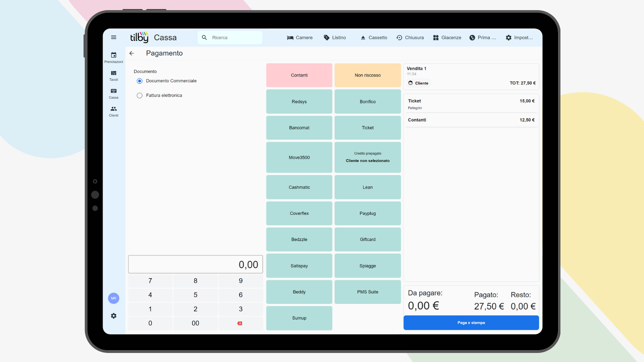
Task: Select Satispay payment button
Action: click(299, 266)
